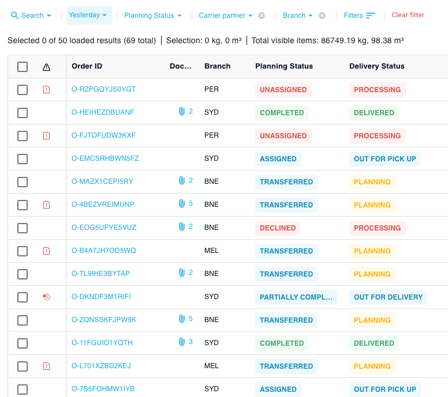448x397 pixels.
Task: Sort by Planning Status column header
Action: tap(284, 66)
